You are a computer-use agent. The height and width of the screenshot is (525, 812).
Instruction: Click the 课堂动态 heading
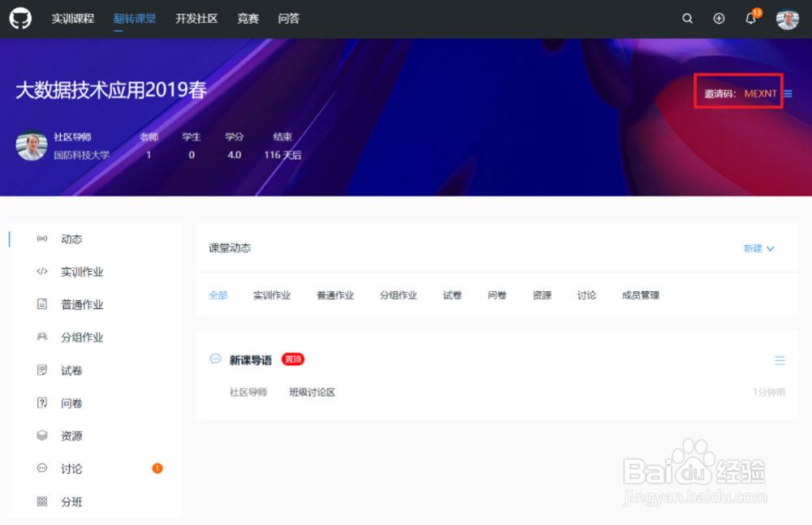[x=230, y=248]
